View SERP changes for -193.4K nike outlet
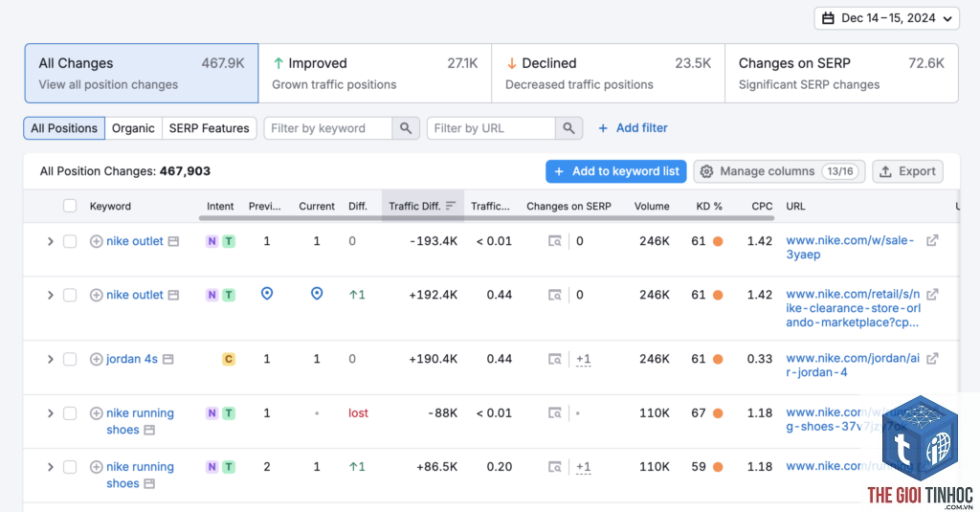The height and width of the screenshot is (512, 980). tap(555, 241)
